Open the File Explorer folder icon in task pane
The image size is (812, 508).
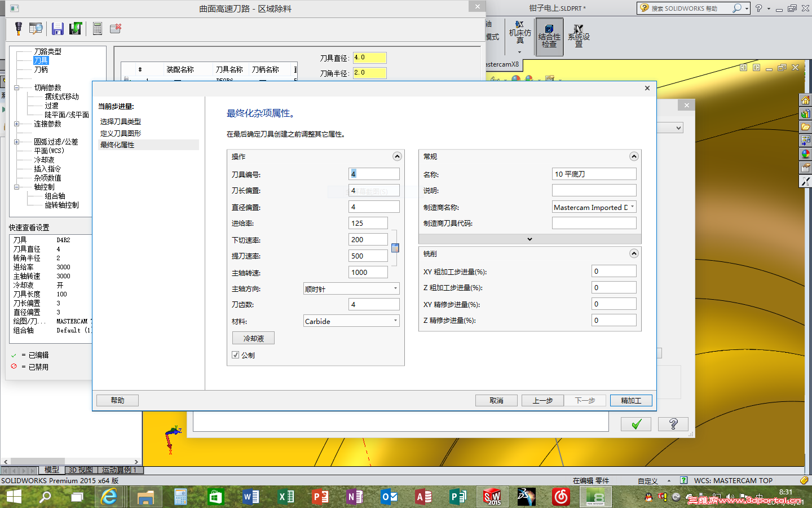tap(805, 127)
